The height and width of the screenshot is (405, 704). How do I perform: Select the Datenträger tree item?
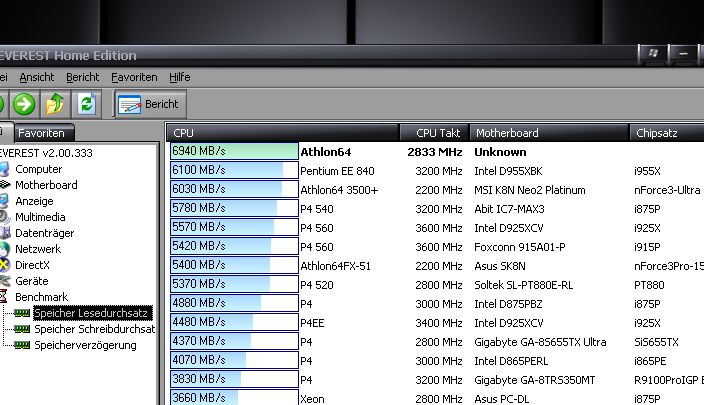coord(44,233)
